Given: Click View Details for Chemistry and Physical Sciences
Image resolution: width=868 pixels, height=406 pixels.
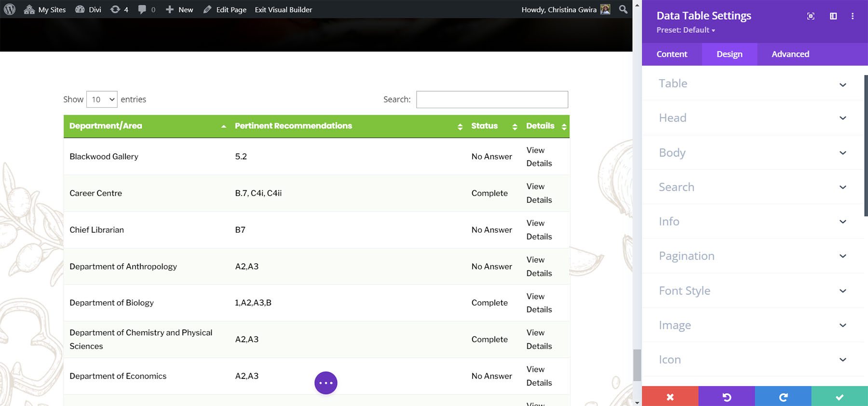Looking at the screenshot, I should (x=539, y=339).
